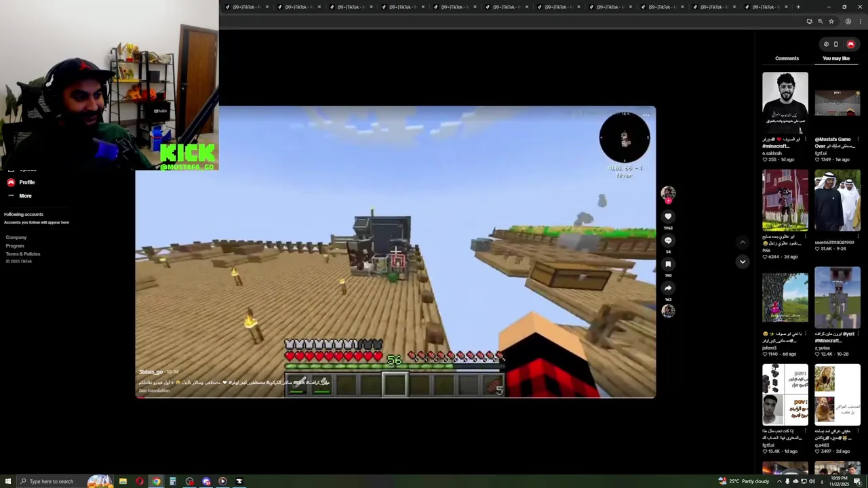Open the volume speaker tray icon
Viewport: 868px width, 488px height.
(812, 481)
